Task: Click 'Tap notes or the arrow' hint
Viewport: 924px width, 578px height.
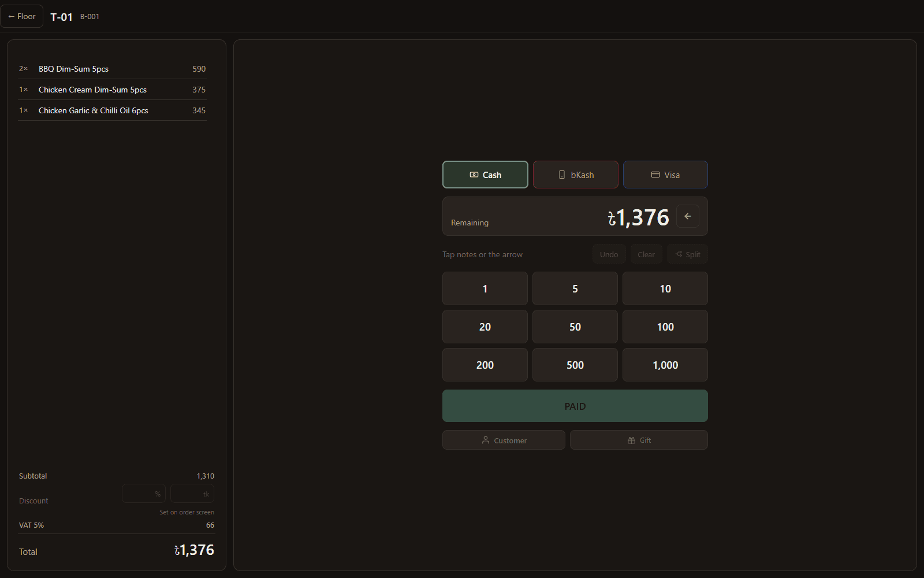Action: click(x=482, y=254)
